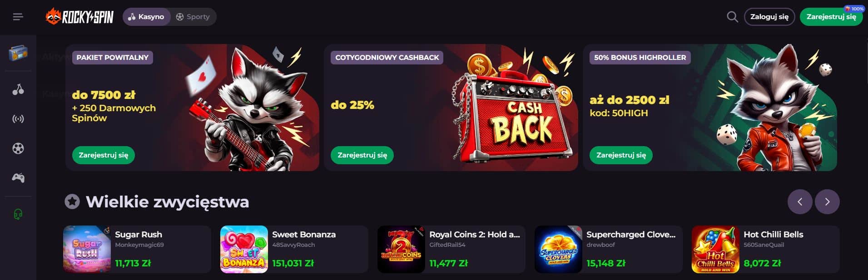
Task: Open the Hot Chilli Bells game thumbnail
Action: [715, 249]
